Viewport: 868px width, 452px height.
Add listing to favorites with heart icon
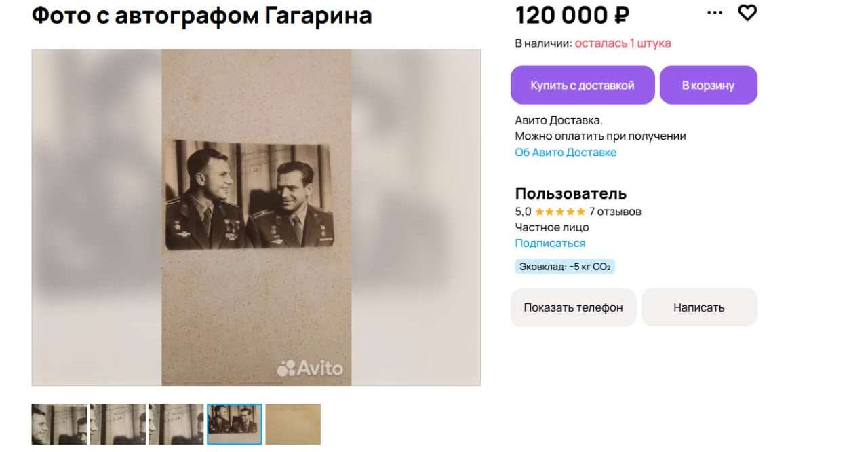[x=747, y=13]
